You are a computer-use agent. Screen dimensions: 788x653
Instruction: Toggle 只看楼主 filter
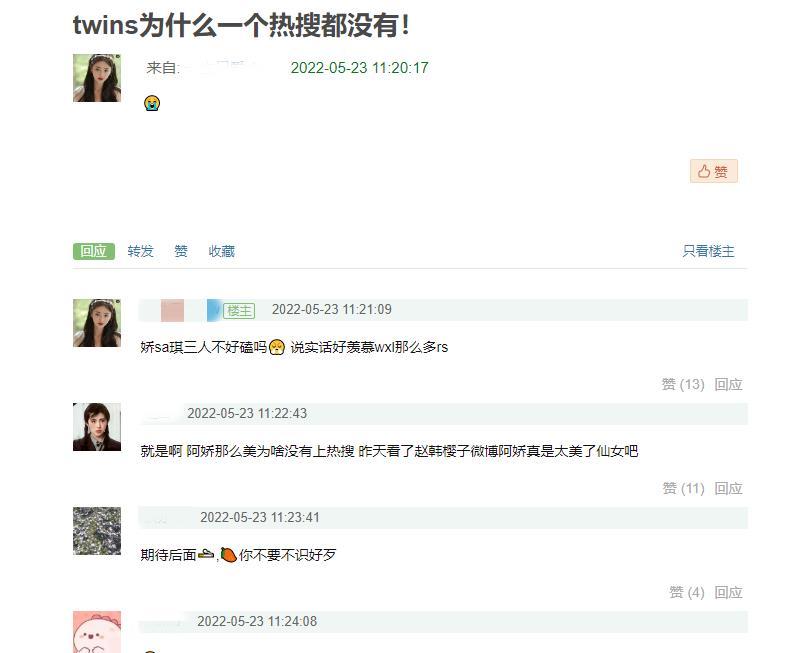pos(709,251)
